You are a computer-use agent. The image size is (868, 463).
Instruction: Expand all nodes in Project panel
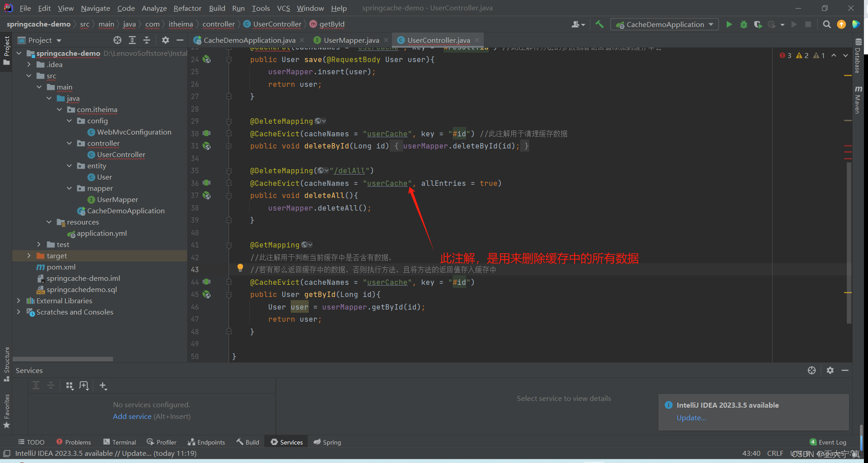click(132, 40)
